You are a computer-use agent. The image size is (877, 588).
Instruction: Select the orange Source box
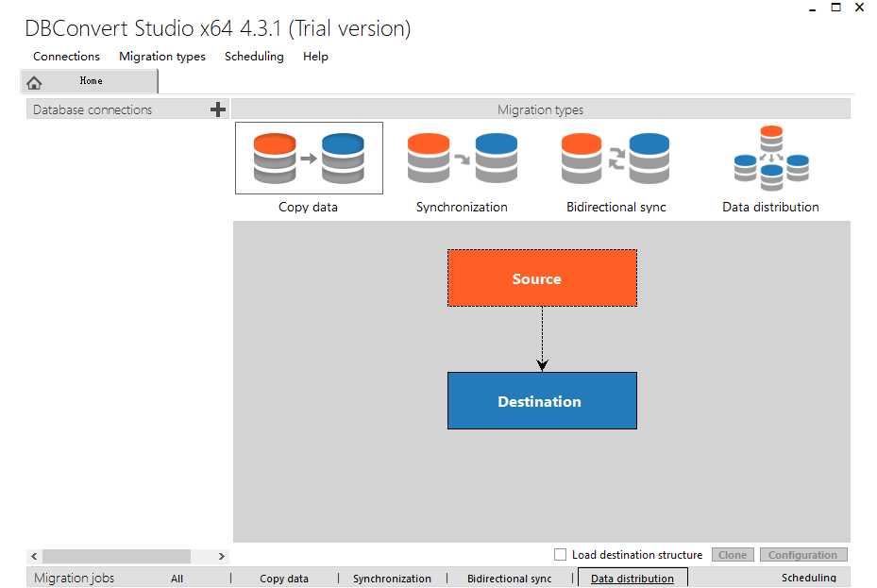(x=542, y=277)
